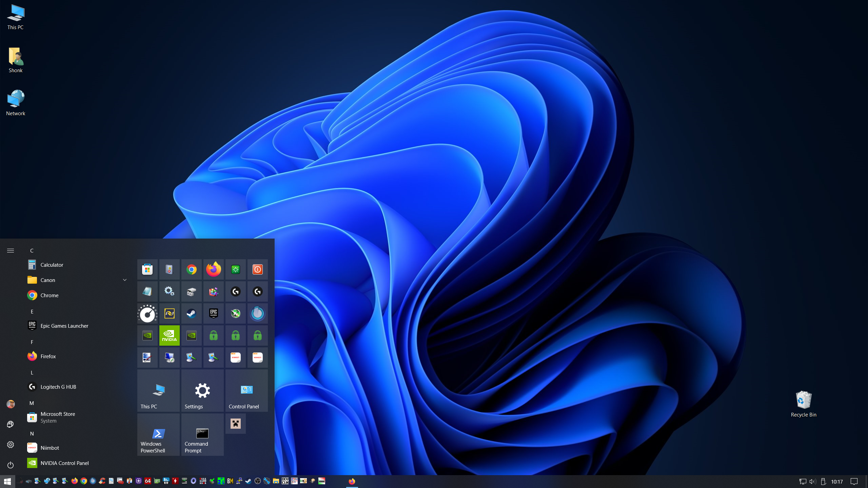The height and width of the screenshot is (488, 868).
Task: Select the Network desktop icon
Action: pyautogui.click(x=16, y=103)
